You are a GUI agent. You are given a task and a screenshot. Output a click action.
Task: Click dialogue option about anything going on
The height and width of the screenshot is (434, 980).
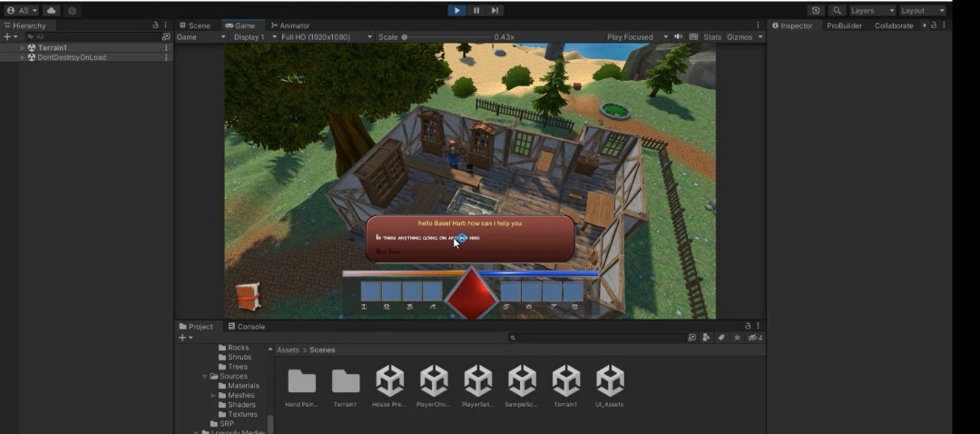tap(428, 238)
